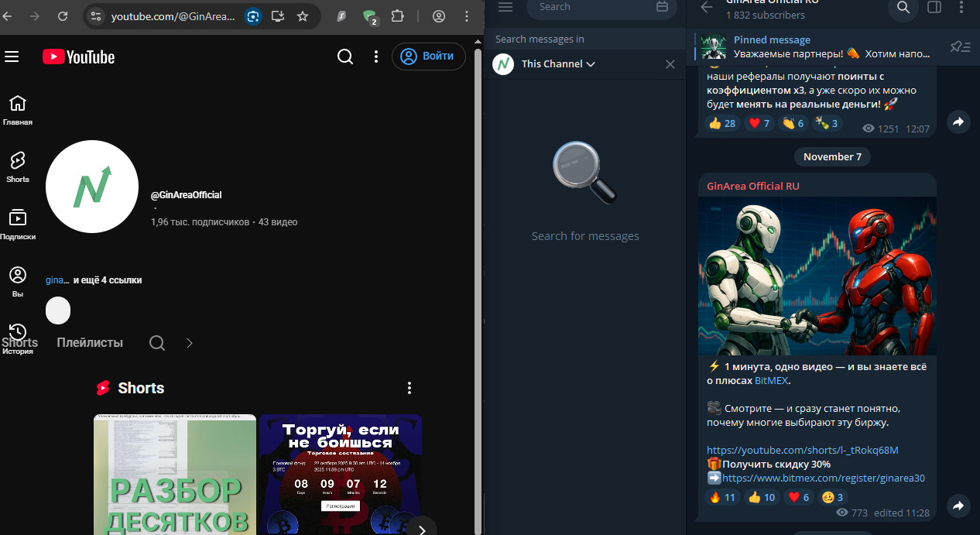The height and width of the screenshot is (535, 980).
Task: Click the Войти sign-in button
Action: [429, 57]
